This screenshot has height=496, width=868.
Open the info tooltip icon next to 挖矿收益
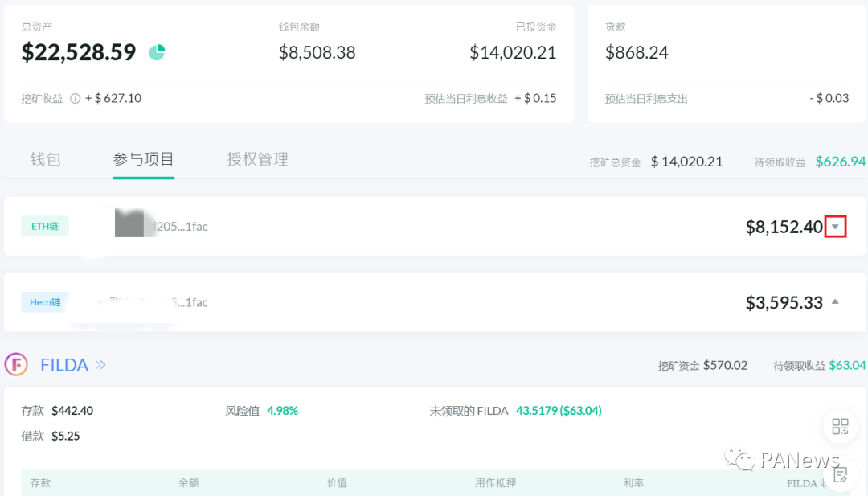point(74,98)
